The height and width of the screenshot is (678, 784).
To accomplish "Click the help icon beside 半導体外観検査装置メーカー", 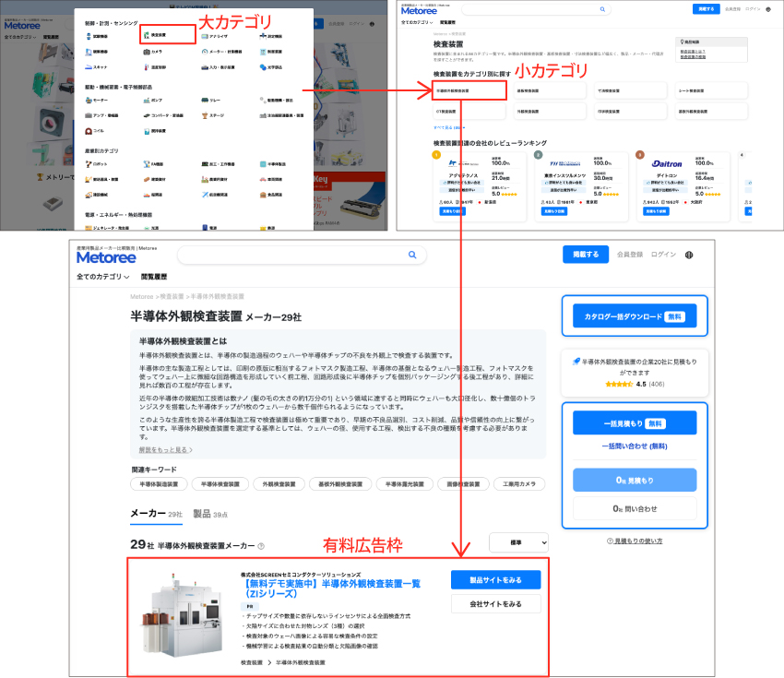I will [261, 545].
